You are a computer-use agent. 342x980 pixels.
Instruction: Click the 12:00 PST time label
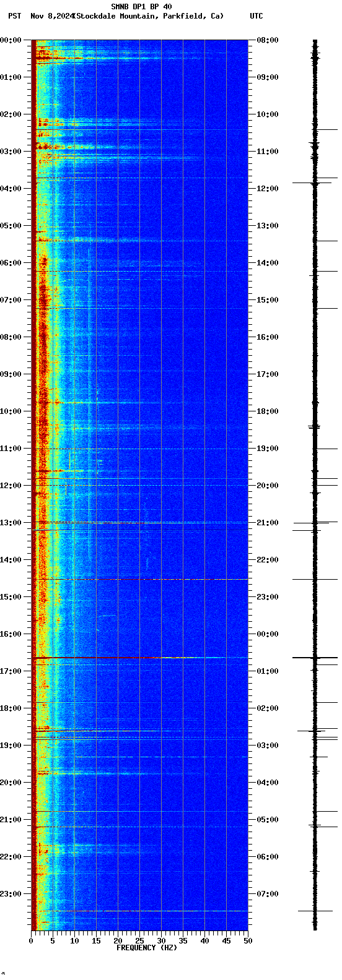pyautogui.click(x=11, y=486)
